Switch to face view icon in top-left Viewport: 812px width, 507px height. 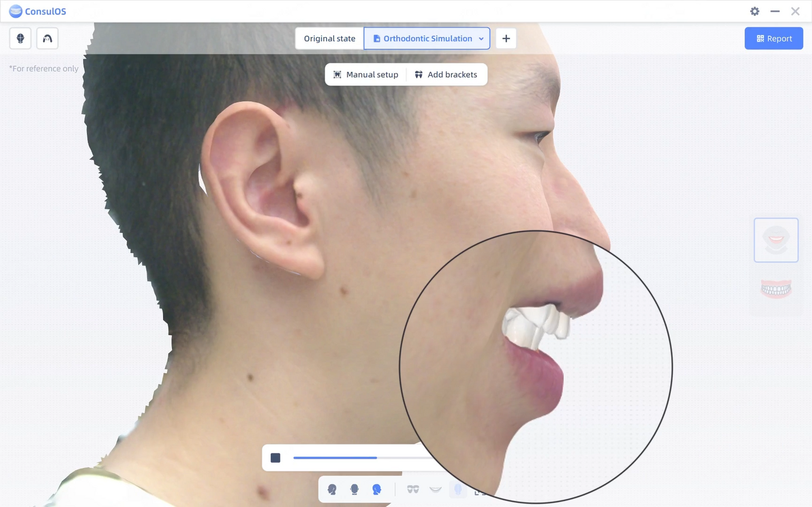point(20,38)
